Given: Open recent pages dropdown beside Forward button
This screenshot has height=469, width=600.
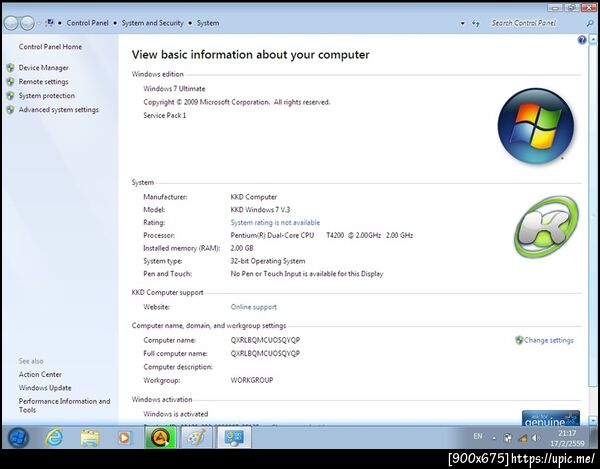Looking at the screenshot, I should click(x=39, y=23).
